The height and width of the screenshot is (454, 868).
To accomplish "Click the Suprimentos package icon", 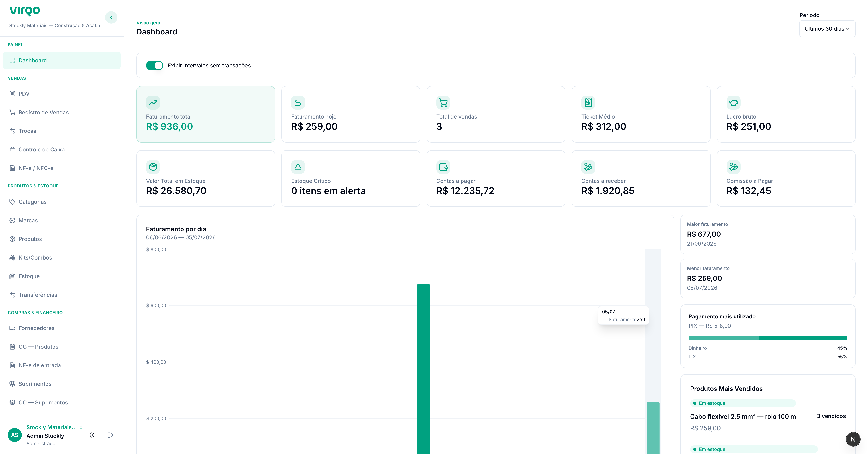I will click(x=12, y=384).
